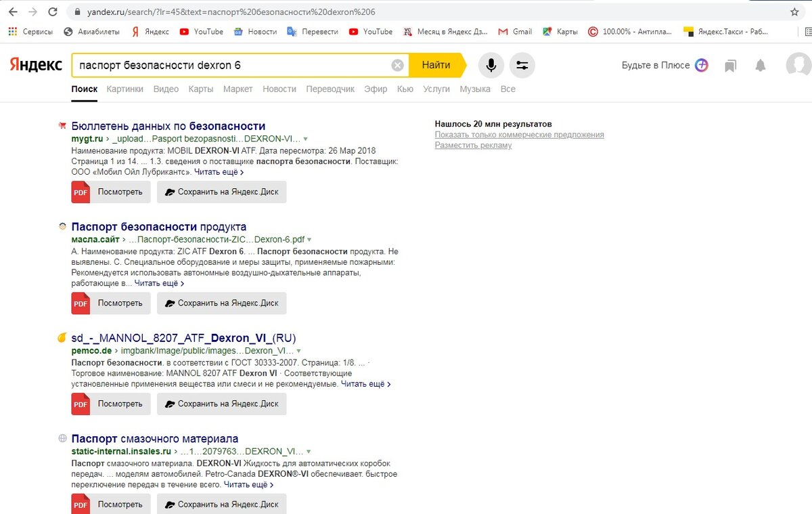The height and width of the screenshot is (514, 812).
Task: Save ZIC Dexron PDF to Яндекс.Диск
Action: pyautogui.click(x=222, y=303)
